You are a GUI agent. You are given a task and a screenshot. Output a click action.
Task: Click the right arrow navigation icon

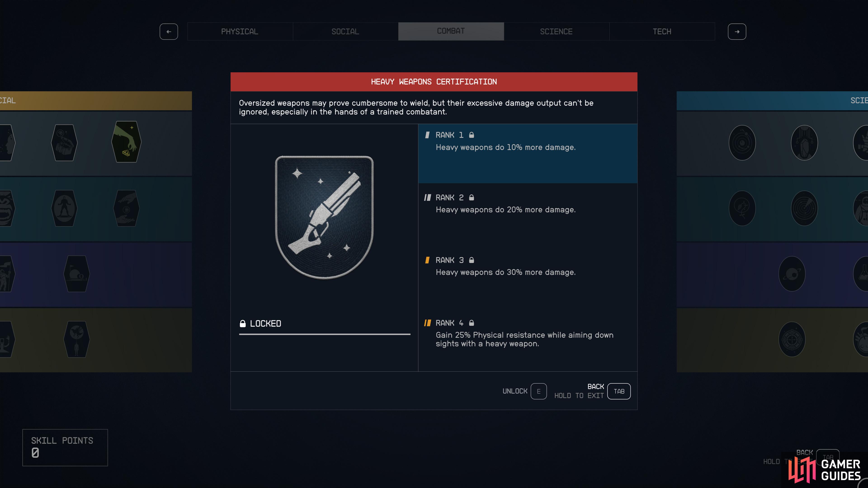(x=737, y=32)
